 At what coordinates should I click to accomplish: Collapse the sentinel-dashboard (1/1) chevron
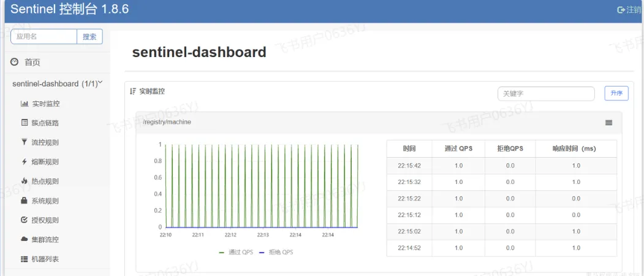click(x=100, y=83)
